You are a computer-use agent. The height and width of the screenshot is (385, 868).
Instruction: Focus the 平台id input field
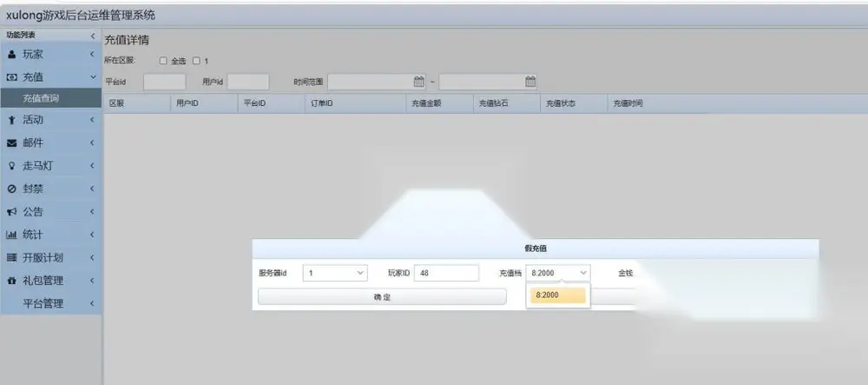coord(164,82)
